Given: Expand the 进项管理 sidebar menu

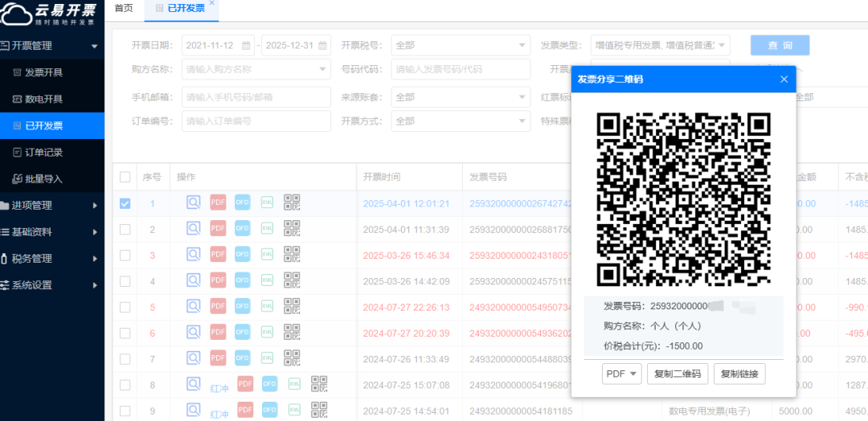Looking at the screenshot, I should pos(51,206).
